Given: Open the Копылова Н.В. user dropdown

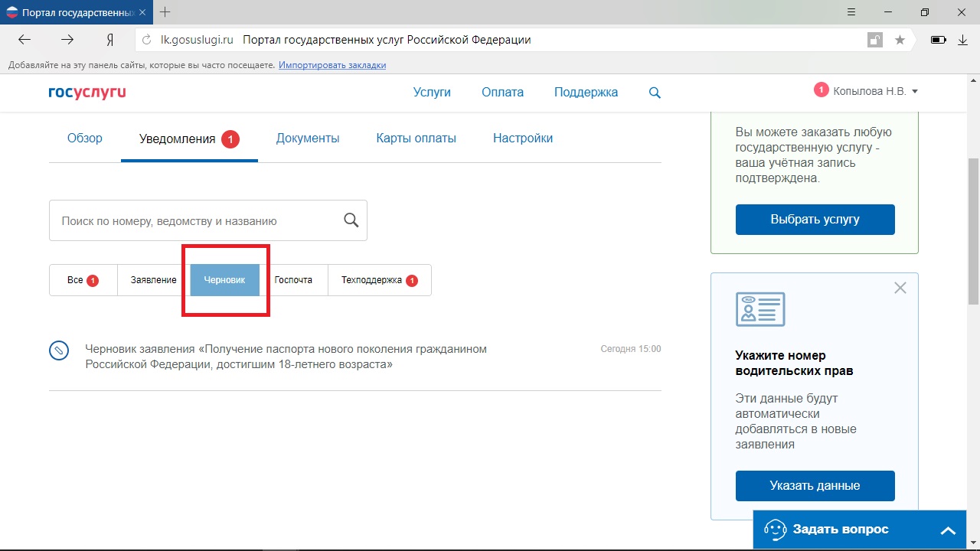Looking at the screenshot, I should pyautogui.click(x=875, y=91).
